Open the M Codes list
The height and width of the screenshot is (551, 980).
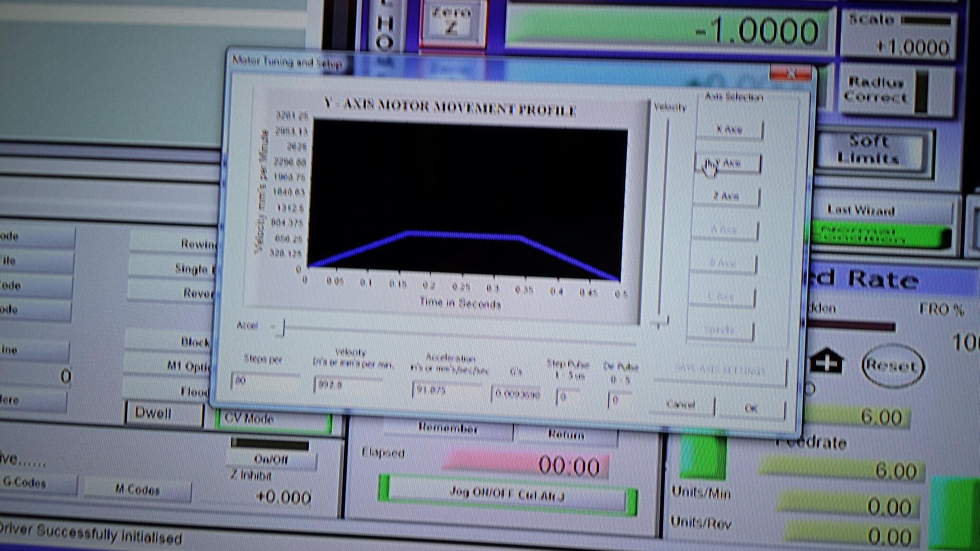(x=138, y=489)
